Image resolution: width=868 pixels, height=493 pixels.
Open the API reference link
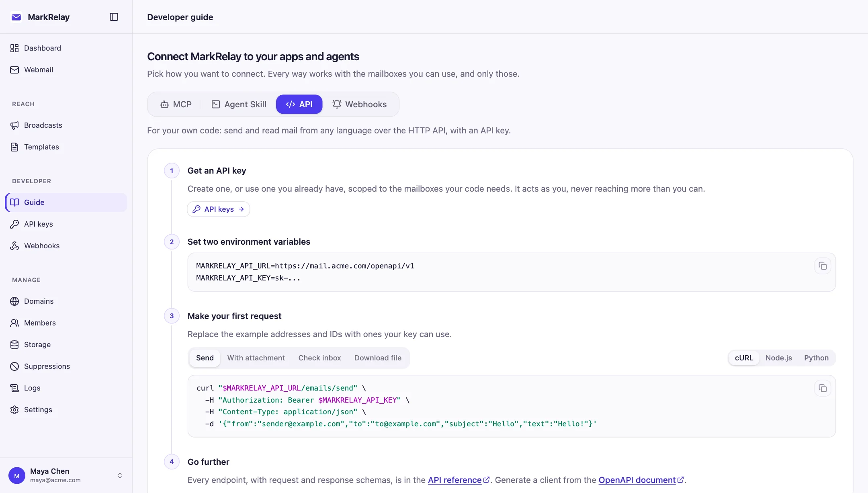[x=459, y=480]
